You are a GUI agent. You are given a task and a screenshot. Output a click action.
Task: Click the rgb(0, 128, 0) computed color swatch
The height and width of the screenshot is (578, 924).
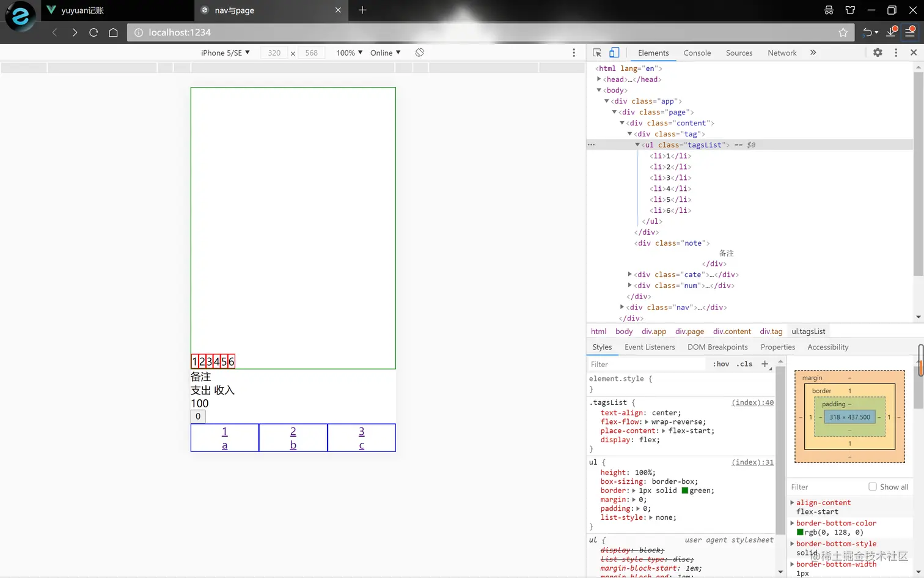[x=800, y=532]
